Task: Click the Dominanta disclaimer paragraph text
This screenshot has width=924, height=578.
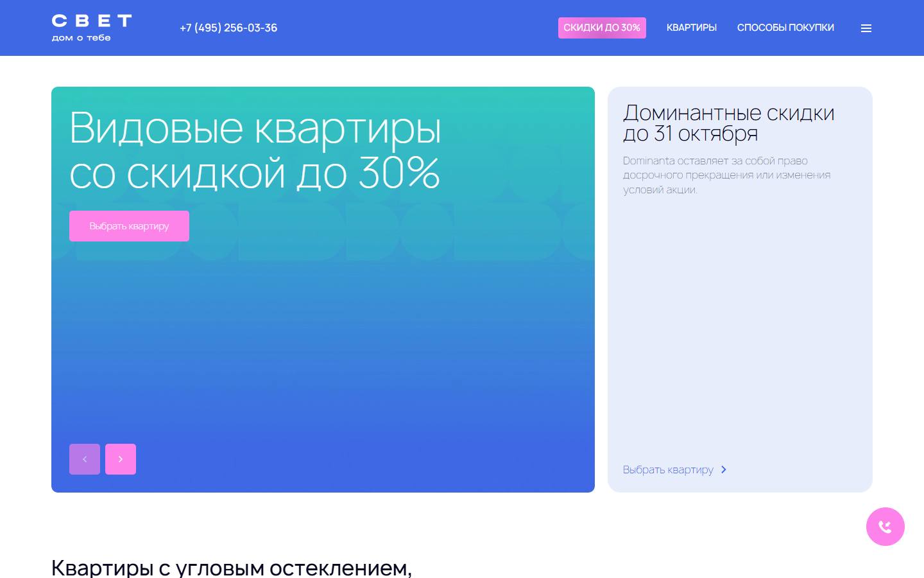Action: coord(727,175)
